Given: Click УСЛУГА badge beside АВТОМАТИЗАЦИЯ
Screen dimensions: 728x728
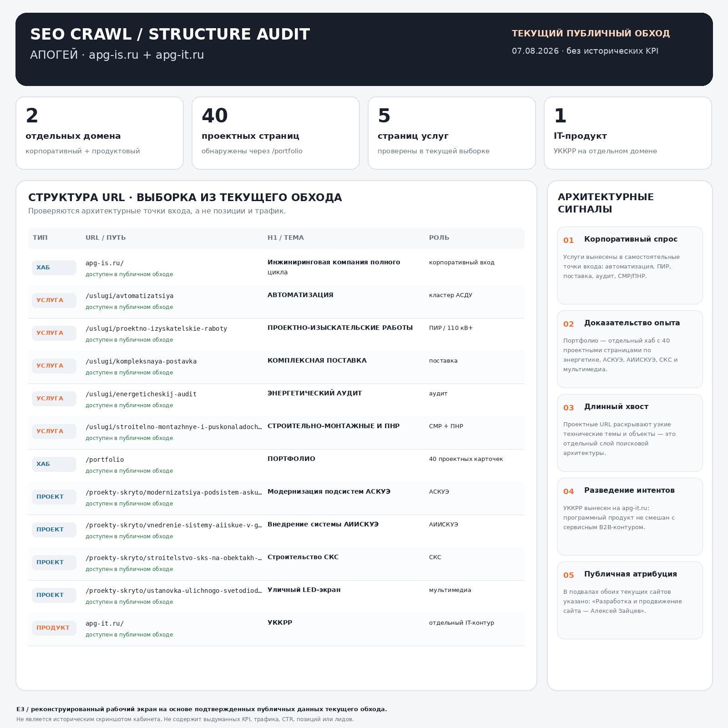Looking at the screenshot, I should (x=54, y=300).
